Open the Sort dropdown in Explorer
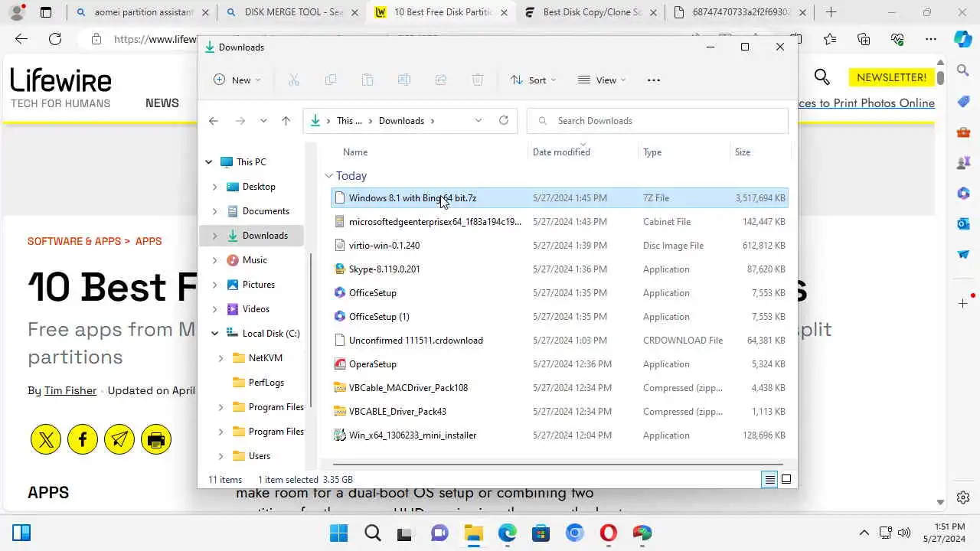980x551 pixels. click(x=534, y=80)
